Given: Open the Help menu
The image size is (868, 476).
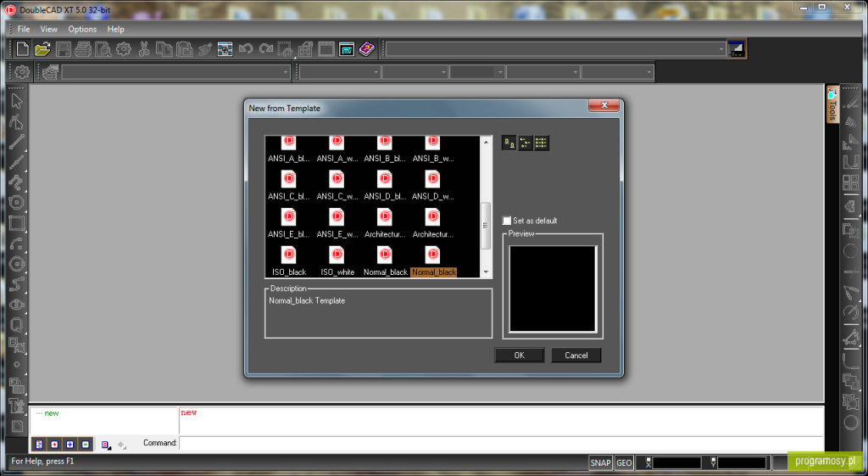Looking at the screenshot, I should point(115,29).
